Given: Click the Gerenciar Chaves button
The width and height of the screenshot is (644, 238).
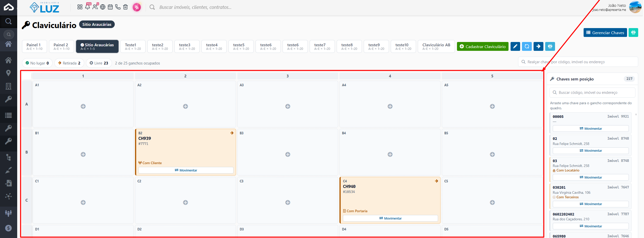Looking at the screenshot, I should [x=605, y=33].
